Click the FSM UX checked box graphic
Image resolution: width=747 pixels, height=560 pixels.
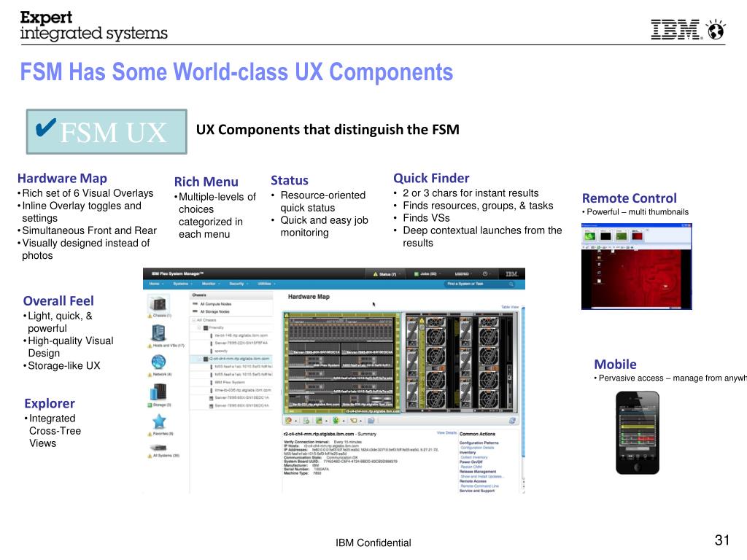pos(107,132)
